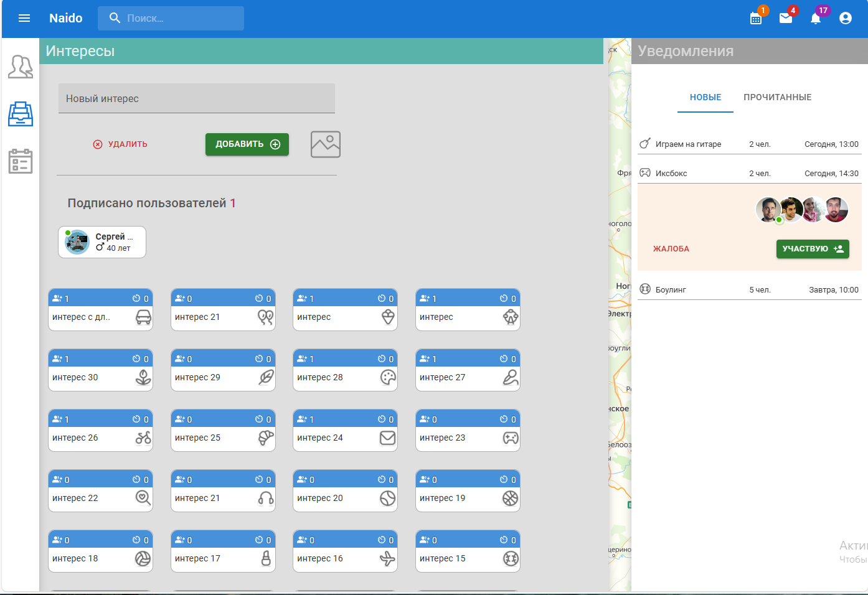Open the 'интерес 17' card
The image size is (868, 595).
click(x=223, y=551)
